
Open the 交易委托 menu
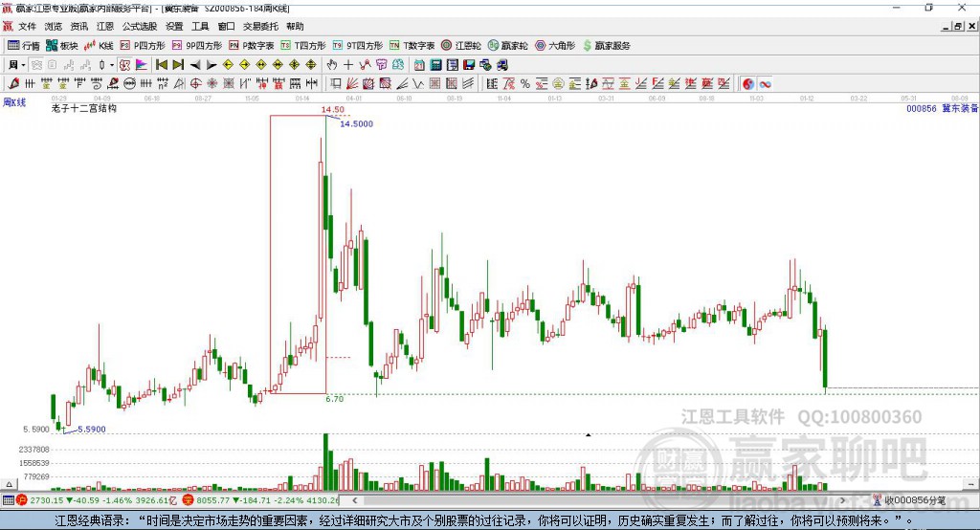260,26
